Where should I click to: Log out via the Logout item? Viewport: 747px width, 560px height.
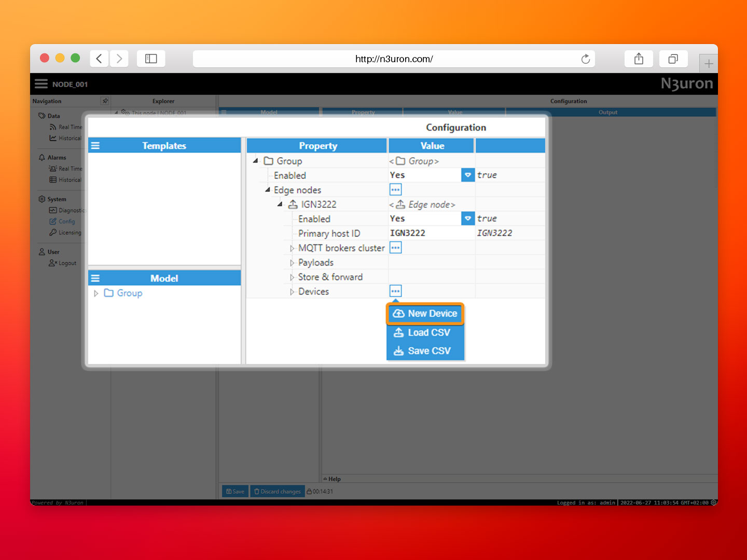tap(63, 263)
